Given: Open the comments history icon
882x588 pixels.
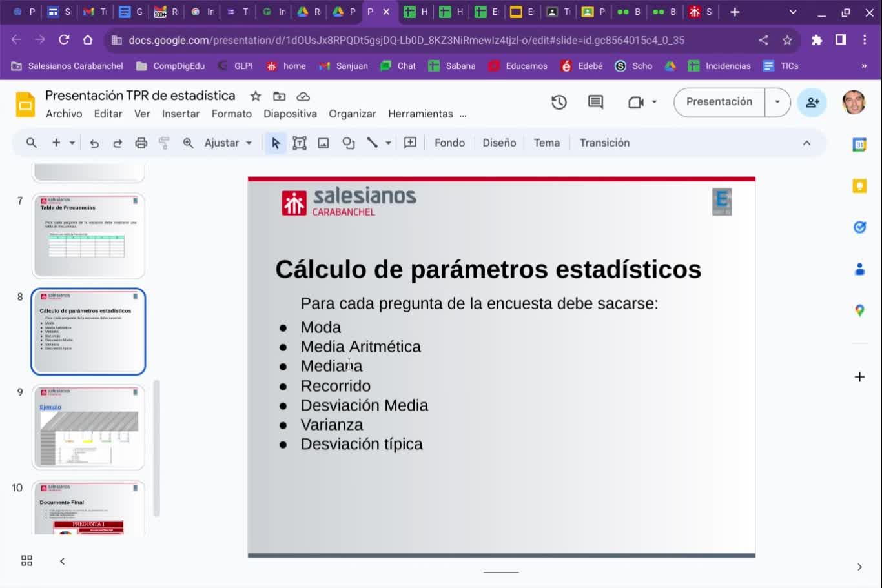Looking at the screenshot, I should click(595, 102).
